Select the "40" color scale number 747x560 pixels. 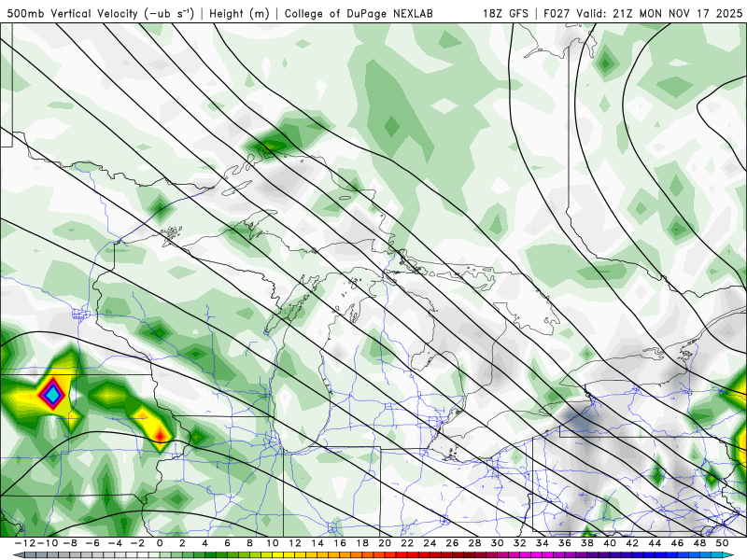pos(610,543)
